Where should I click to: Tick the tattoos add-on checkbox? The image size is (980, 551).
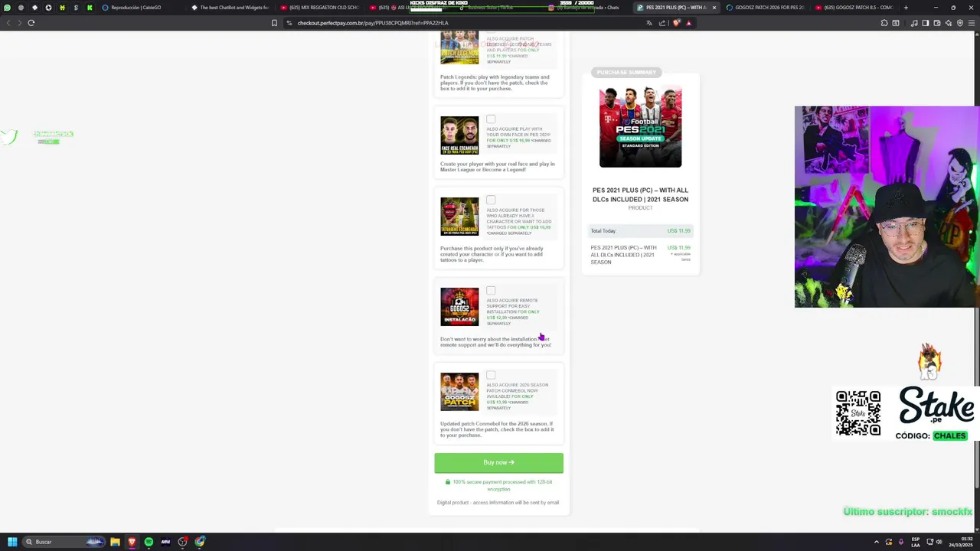click(x=491, y=201)
